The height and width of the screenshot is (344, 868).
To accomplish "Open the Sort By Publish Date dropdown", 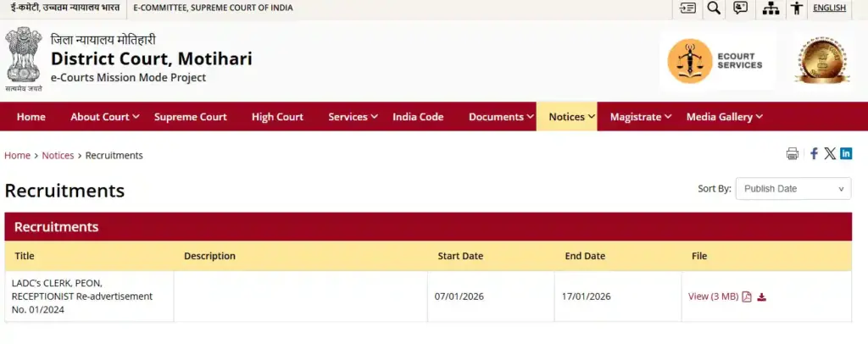I will 793,189.
